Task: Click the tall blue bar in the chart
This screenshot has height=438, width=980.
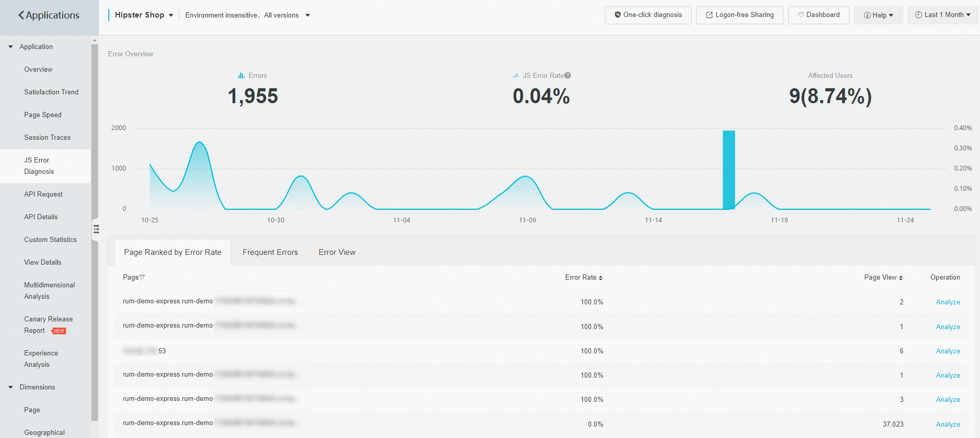Action: pos(729,170)
